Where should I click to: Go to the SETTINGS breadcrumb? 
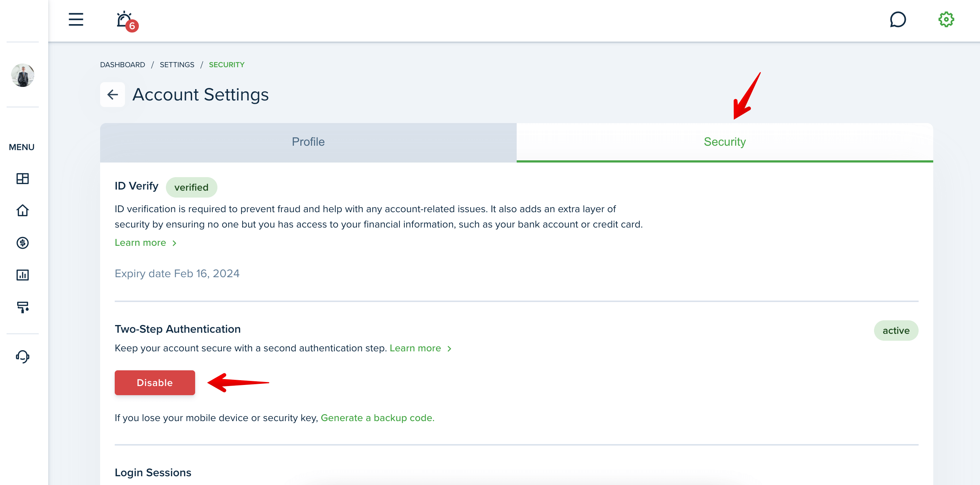pyautogui.click(x=177, y=65)
